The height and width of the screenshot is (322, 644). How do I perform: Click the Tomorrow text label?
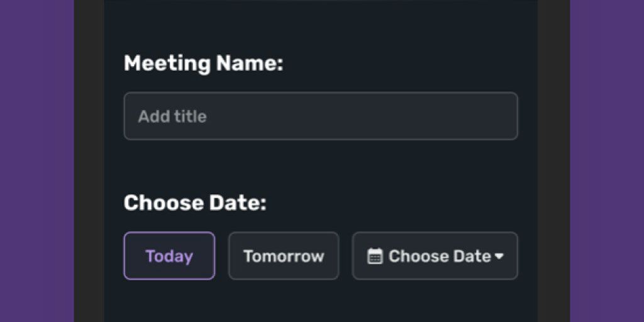coord(284,256)
